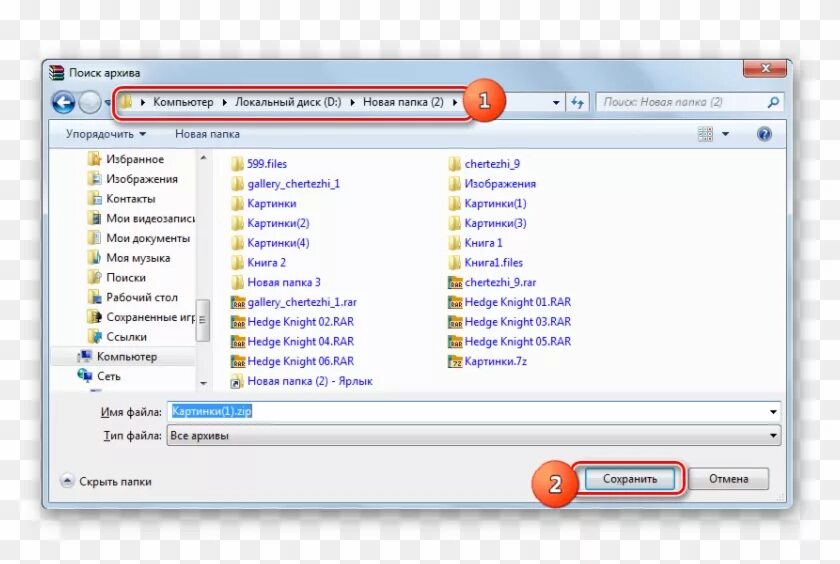Open the view options dropdown arrow
Screen dimensions: 840x564
725,134
